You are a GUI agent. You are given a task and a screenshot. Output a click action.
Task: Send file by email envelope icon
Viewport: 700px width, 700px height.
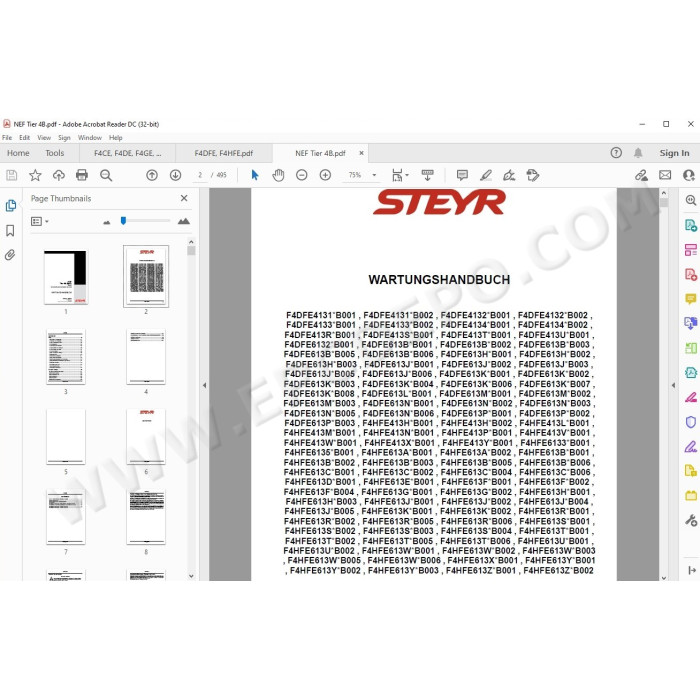665,175
